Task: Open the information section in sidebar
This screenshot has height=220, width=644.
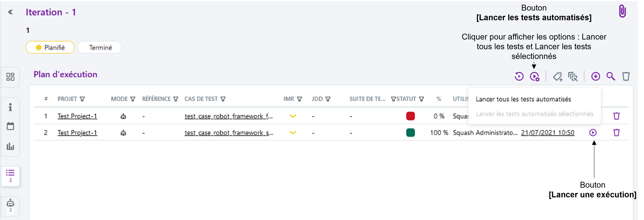Action: pyautogui.click(x=10, y=107)
